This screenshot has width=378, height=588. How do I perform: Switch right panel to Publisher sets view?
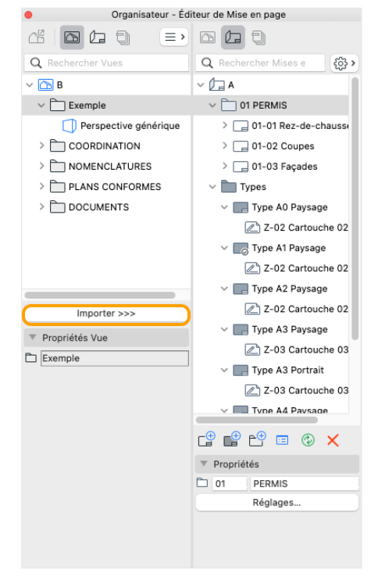[x=259, y=38]
